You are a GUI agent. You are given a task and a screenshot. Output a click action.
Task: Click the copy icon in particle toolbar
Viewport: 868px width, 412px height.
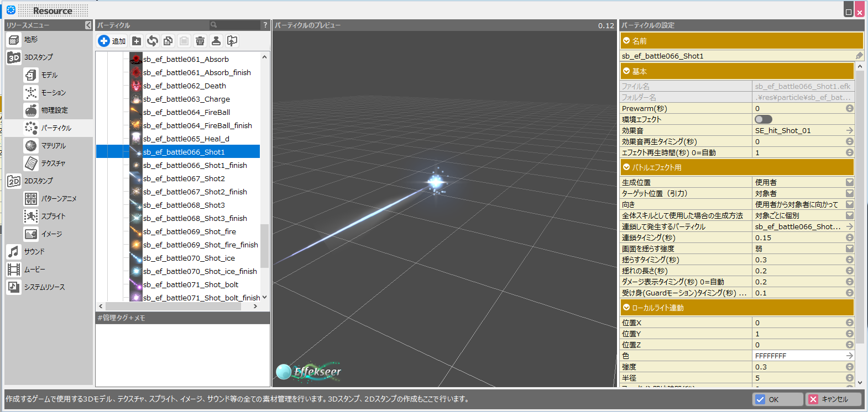[168, 41]
